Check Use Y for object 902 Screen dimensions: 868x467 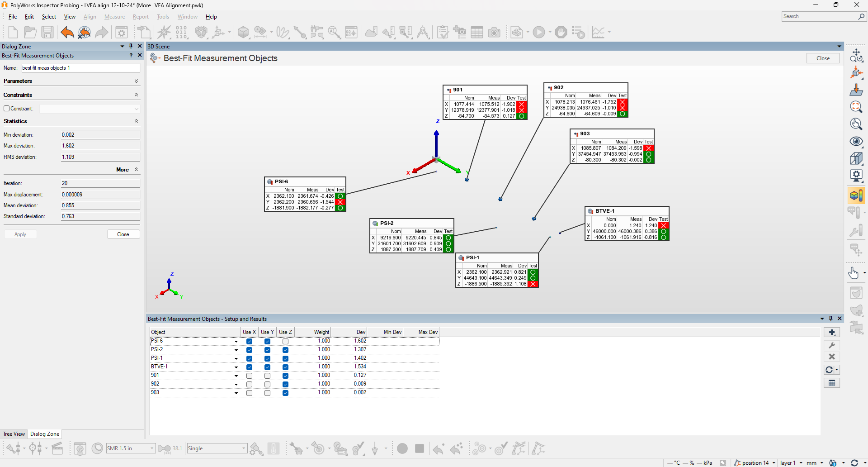(x=267, y=384)
